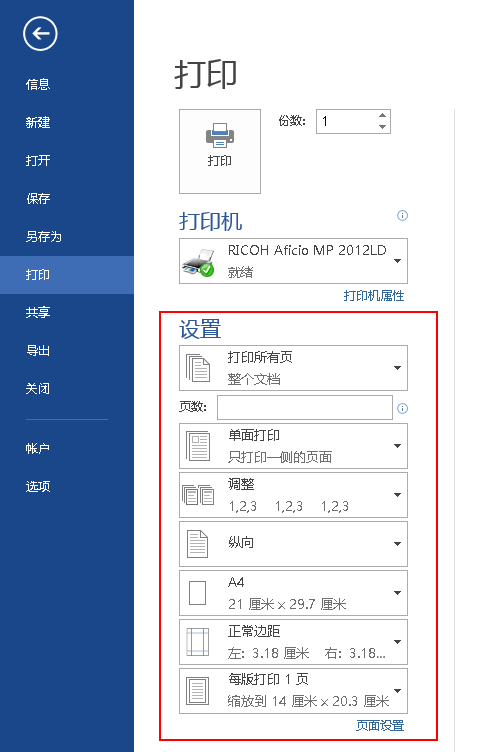
Task: Click the large printer 打印 button
Action: pyautogui.click(x=220, y=151)
